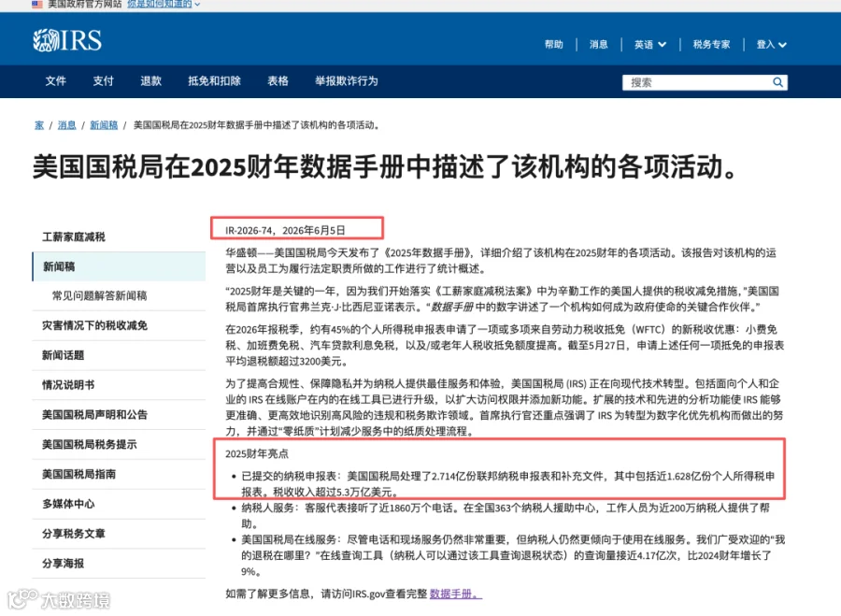Click the 税务专家 header link
The width and height of the screenshot is (841, 616).
pos(711,45)
